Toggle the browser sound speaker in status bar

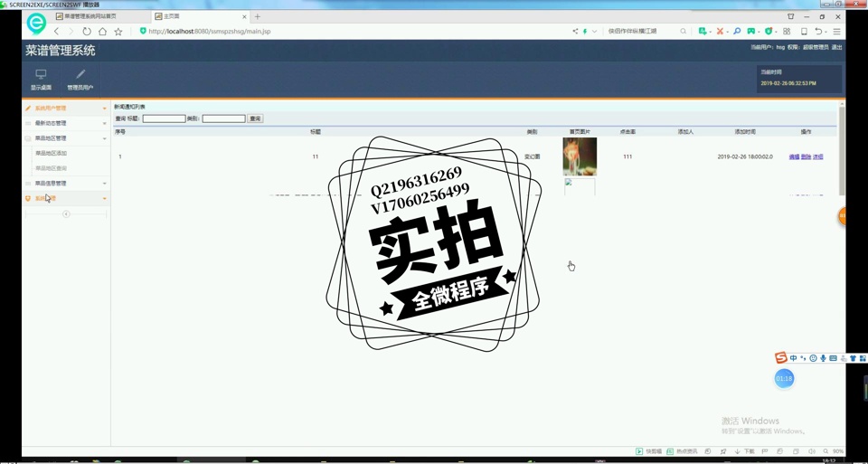pos(812,451)
